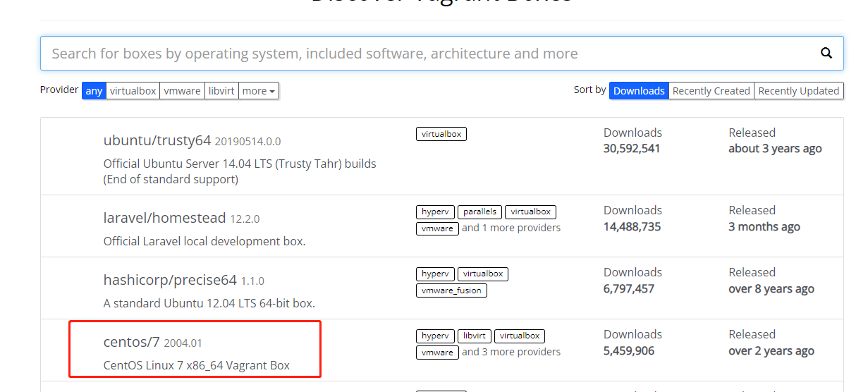Click the 6,797,457 downloads count
The width and height of the screenshot is (868, 392).
629,289
